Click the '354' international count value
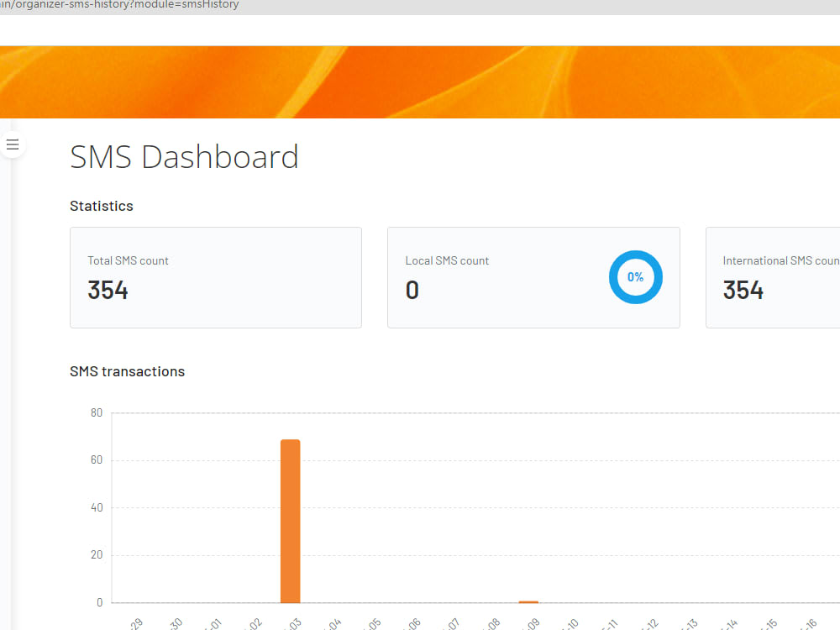The image size is (840, 630). (x=743, y=291)
